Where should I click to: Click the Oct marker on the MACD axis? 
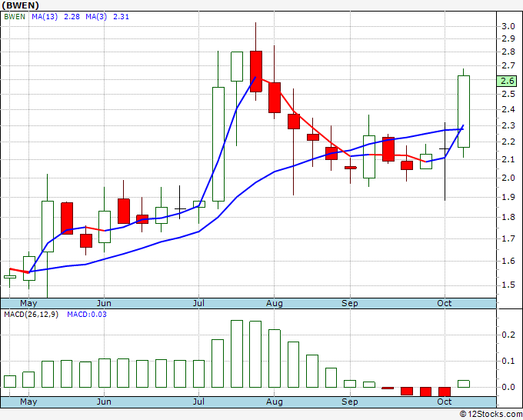[x=445, y=402]
